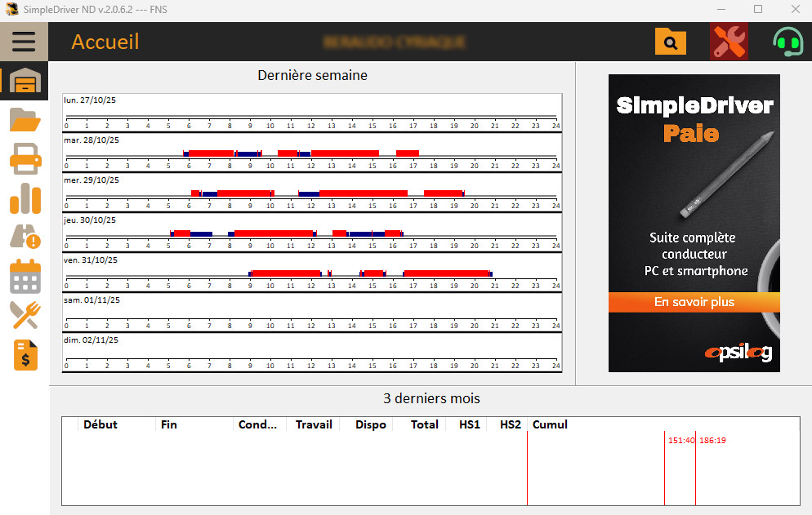Image resolution: width=812 pixels, height=515 pixels.
Task: Select the mar. 28/10/25 activity timeline
Action: click(312, 153)
